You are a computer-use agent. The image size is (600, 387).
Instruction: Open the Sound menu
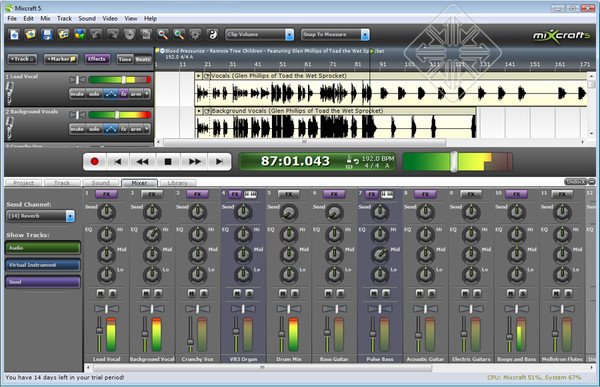pyautogui.click(x=87, y=18)
